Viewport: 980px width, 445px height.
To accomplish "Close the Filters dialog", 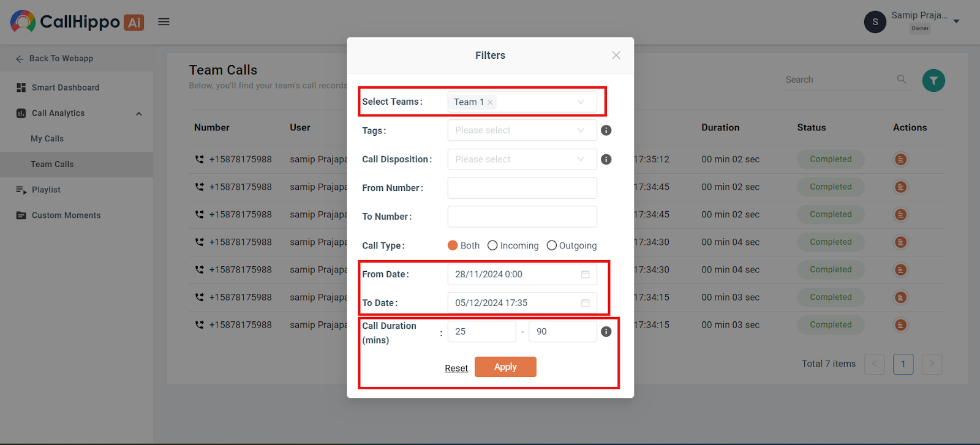I will coord(616,55).
